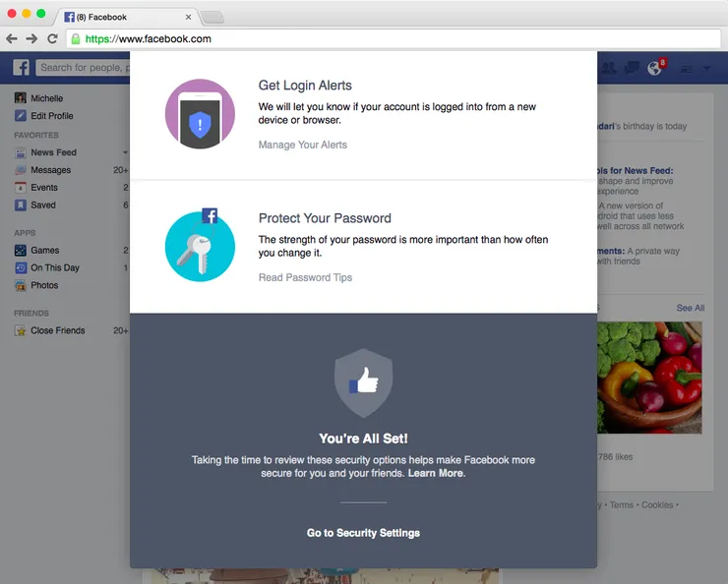Screen dimensions: 728x584
Task: Click browser back arrow
Action: (12, 39)
